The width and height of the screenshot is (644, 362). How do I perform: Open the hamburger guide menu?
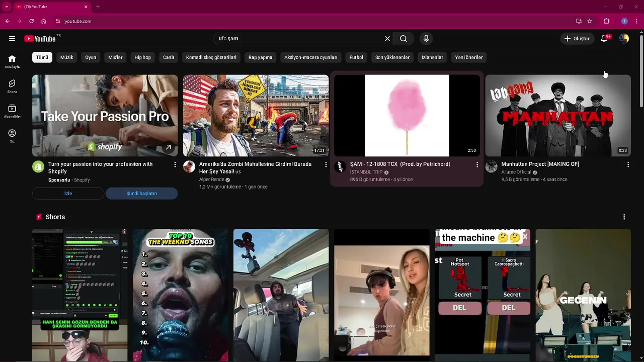(12, 39)
